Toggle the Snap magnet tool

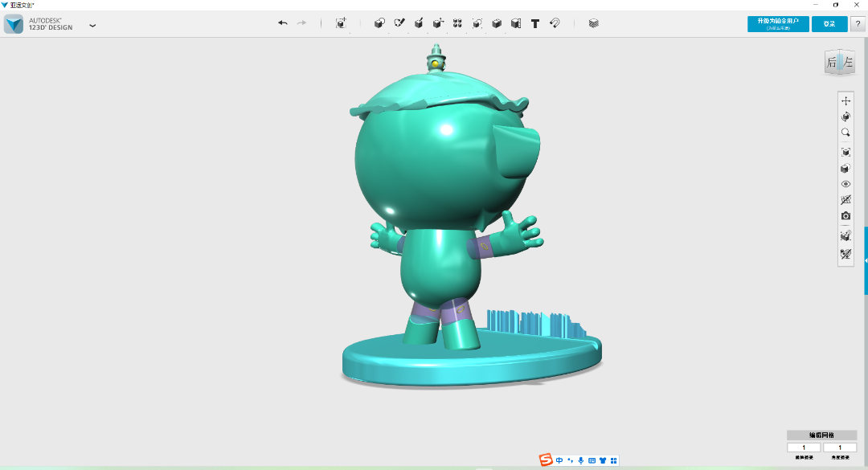click(555, 23)
